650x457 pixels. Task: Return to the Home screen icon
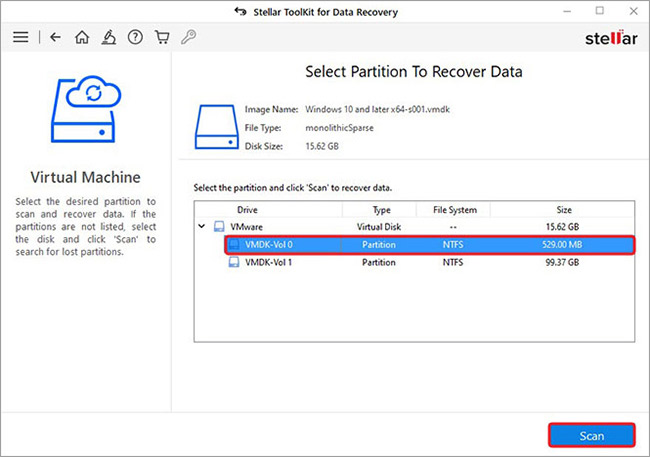(x=82, y=37)
